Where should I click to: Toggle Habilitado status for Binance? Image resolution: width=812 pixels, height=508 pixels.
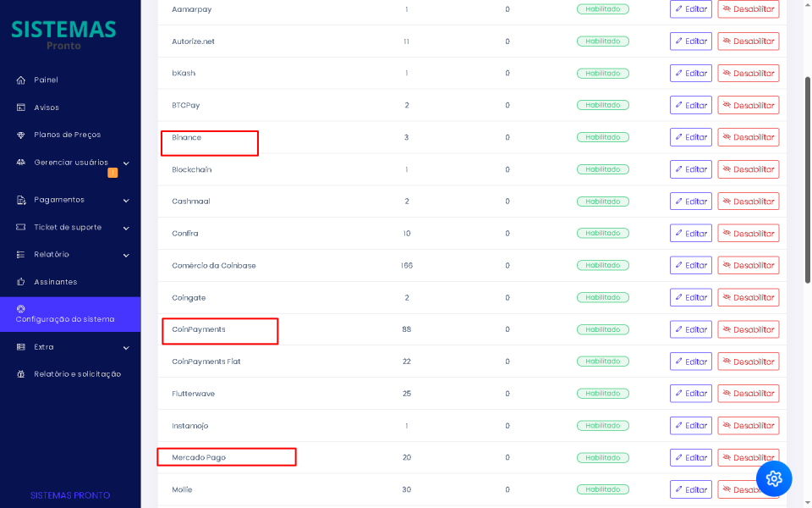tap(602, 136)
